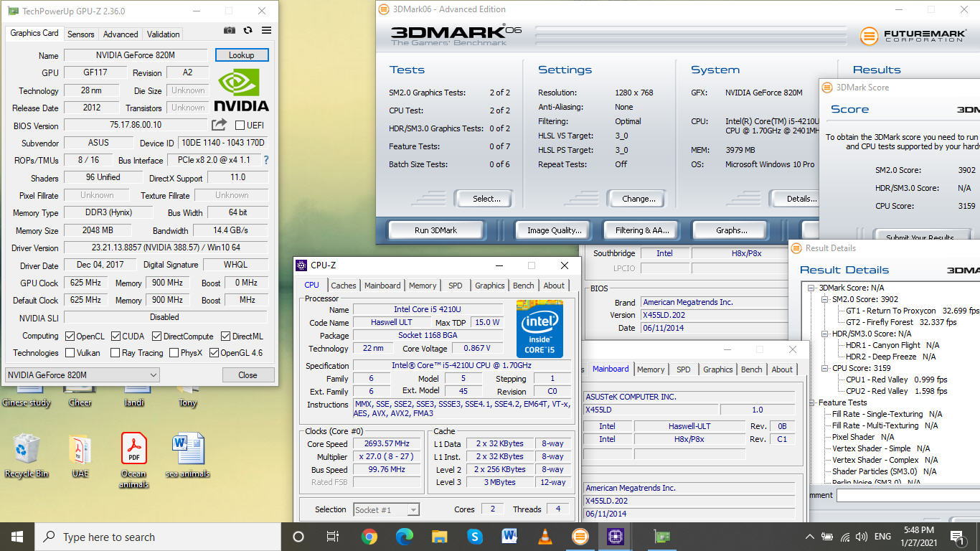This screenshot has width=980, height=551.
Task: Click BIOS share/export icon in GPU-Z
Action: (x=219, y=125)
